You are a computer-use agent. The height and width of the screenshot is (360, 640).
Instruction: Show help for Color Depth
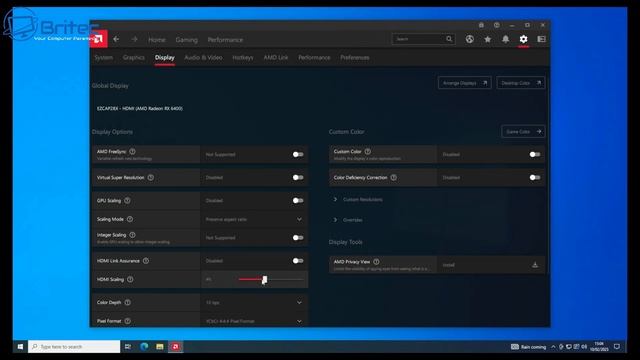tap(127, 302)
